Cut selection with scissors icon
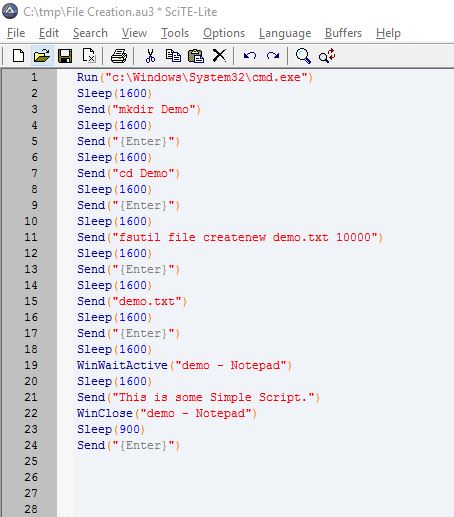 click(x=150, y=56)
